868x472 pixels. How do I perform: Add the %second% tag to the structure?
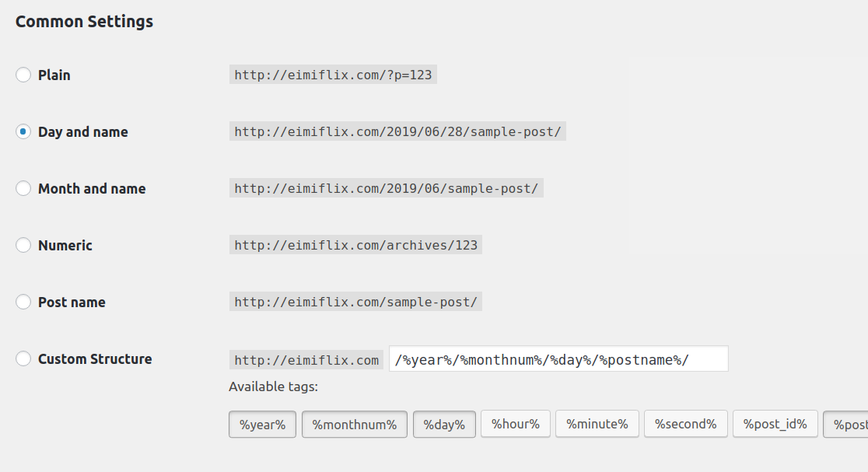[x=685, y=424]
